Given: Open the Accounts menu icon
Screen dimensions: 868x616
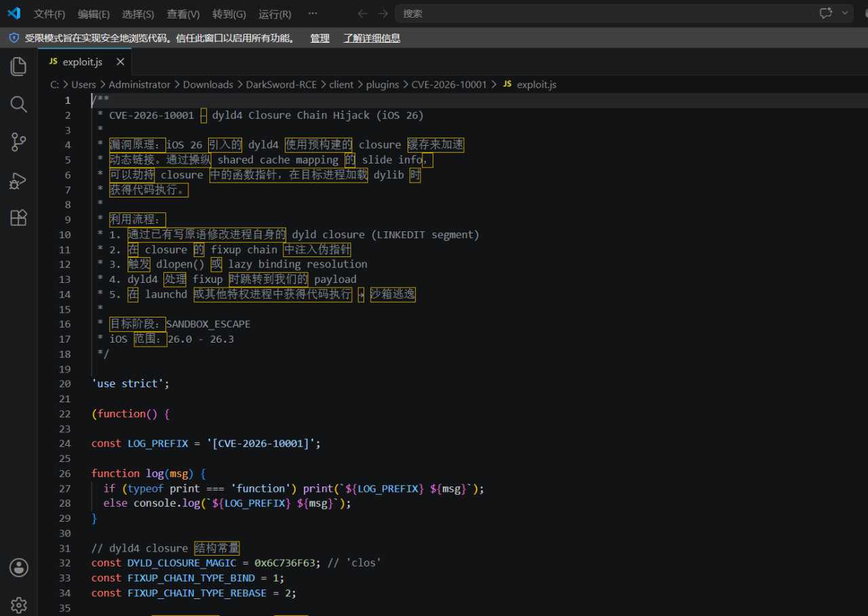Looking at the screenshot, I should [x=18, y=567].
